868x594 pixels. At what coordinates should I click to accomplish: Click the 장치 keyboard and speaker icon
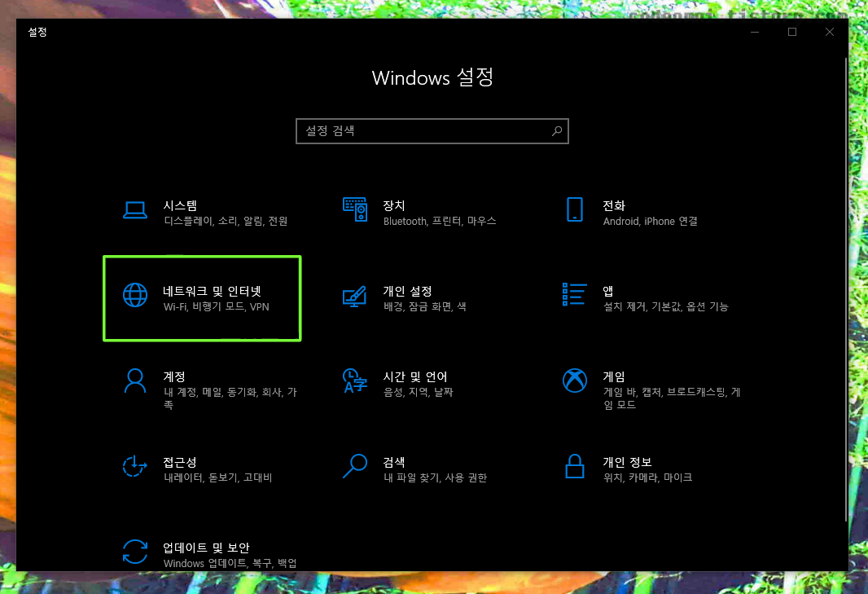[355, 209]
